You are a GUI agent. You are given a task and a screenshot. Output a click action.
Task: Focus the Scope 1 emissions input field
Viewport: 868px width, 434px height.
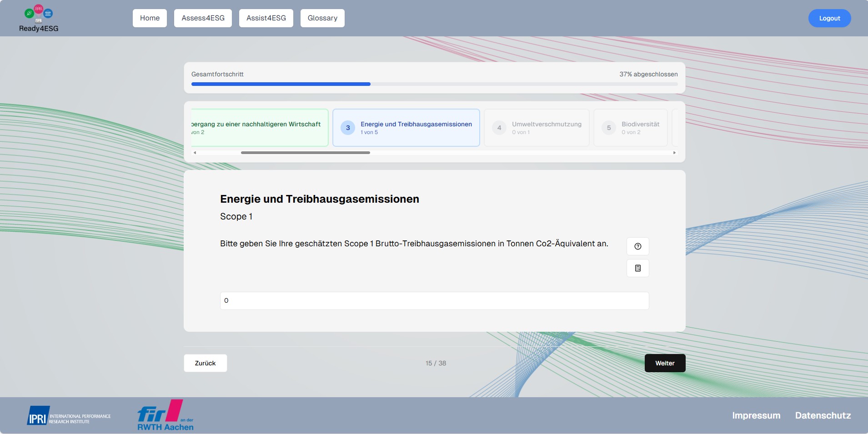pos(434,301)
